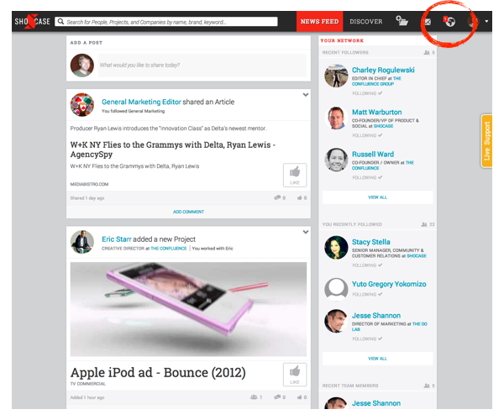The height and width of the screenshot is (420, 504).
Task: Open the notifications globe icon
Action: (x=449, y=22)
